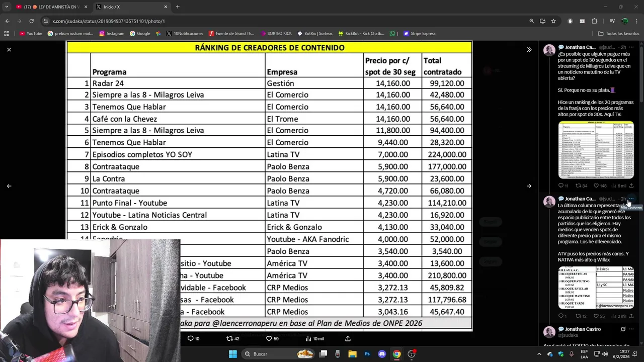
Task: Open the Instagram bookmark
Action: [x=112, y=34]
